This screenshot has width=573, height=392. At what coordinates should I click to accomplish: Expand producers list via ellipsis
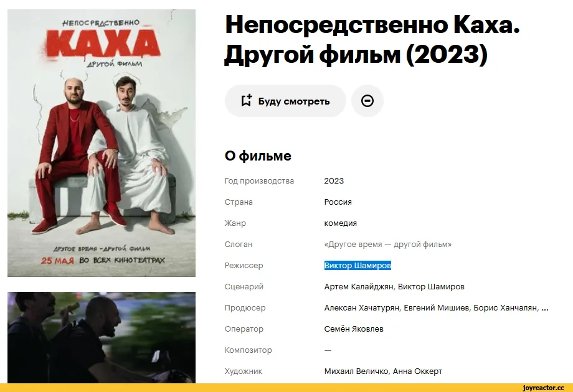pyautogui.click(x=545, y=309)
